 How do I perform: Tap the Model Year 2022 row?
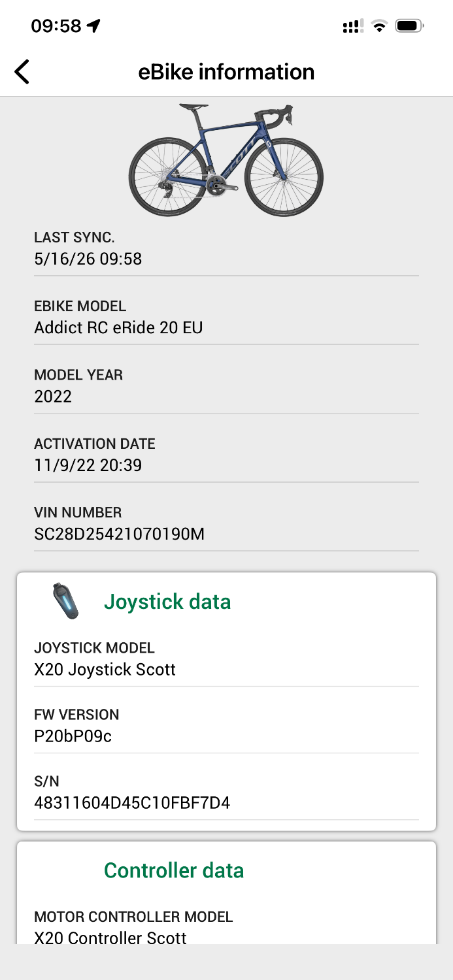pos(226,385)
